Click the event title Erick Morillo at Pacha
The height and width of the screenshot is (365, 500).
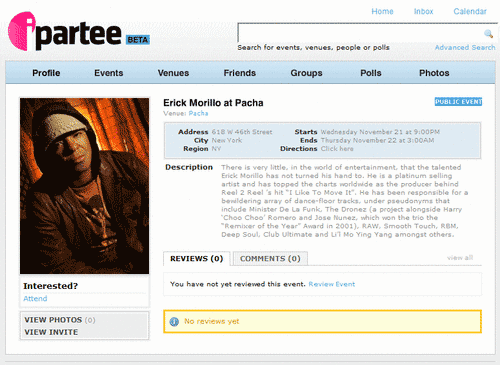click(213, 103)
